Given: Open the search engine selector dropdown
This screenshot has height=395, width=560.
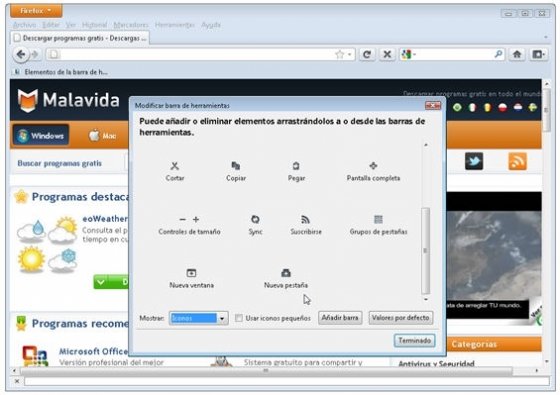Looking at the screenshot, I should tap(409, 54).
